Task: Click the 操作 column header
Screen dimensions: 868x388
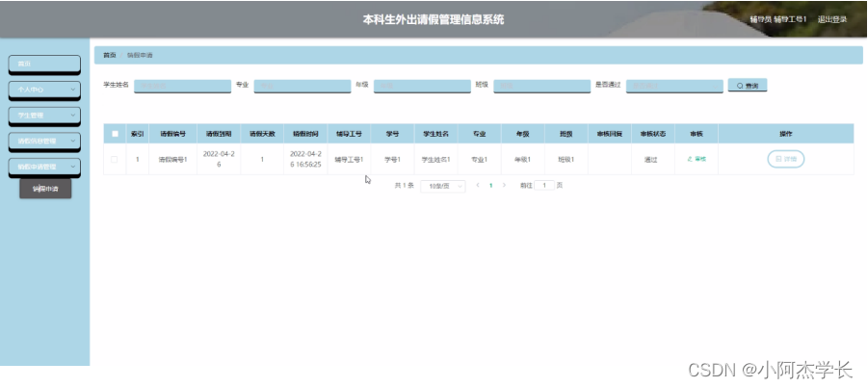Action: point(785,134)
